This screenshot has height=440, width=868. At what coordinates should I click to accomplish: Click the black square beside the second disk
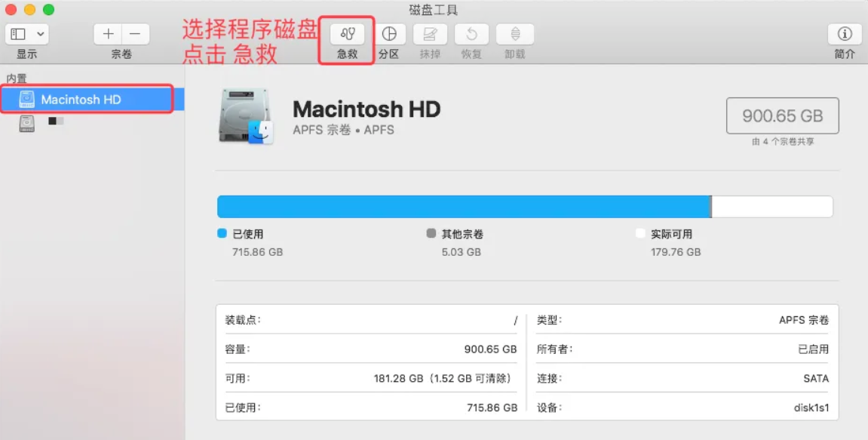click(x=52, y=122)
